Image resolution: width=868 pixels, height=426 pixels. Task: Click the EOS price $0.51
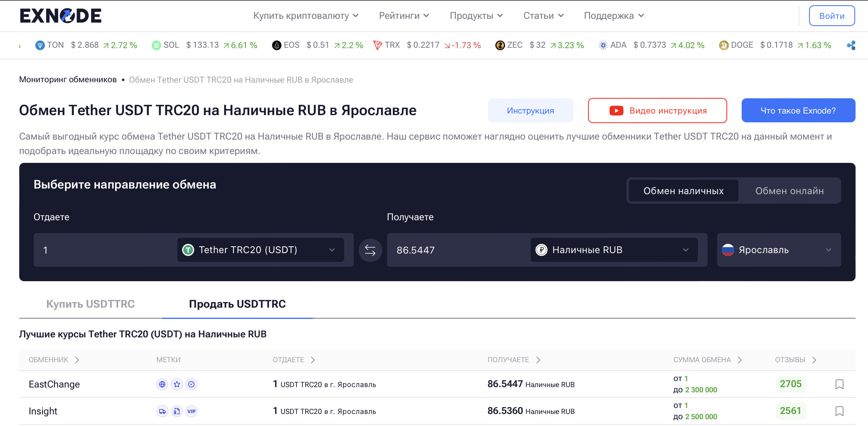(318, 45)
